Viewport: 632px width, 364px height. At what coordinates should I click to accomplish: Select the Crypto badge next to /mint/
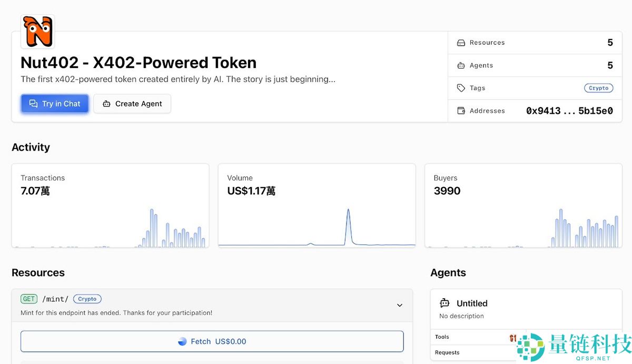coord(87,299)
